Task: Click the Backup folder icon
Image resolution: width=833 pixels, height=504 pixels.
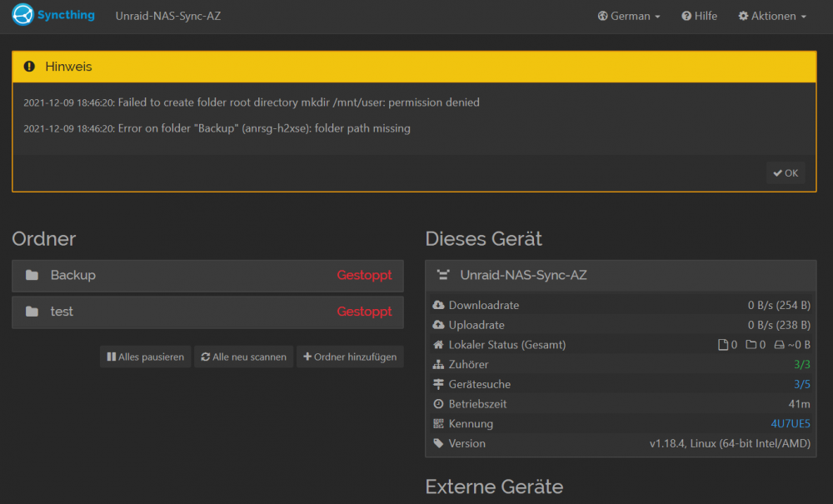Action: pyautogui.click(x=32, y=275)
